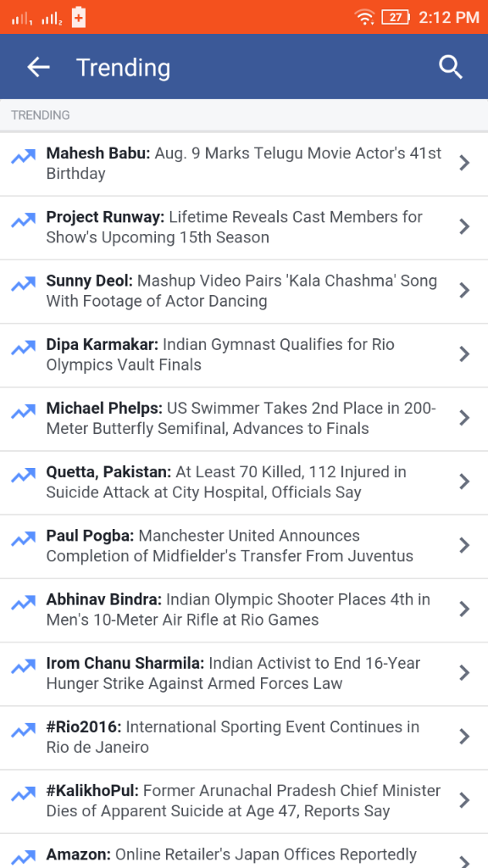
Task: Tap the Wi-Fi icon in status bar
Action: (364, 17)
